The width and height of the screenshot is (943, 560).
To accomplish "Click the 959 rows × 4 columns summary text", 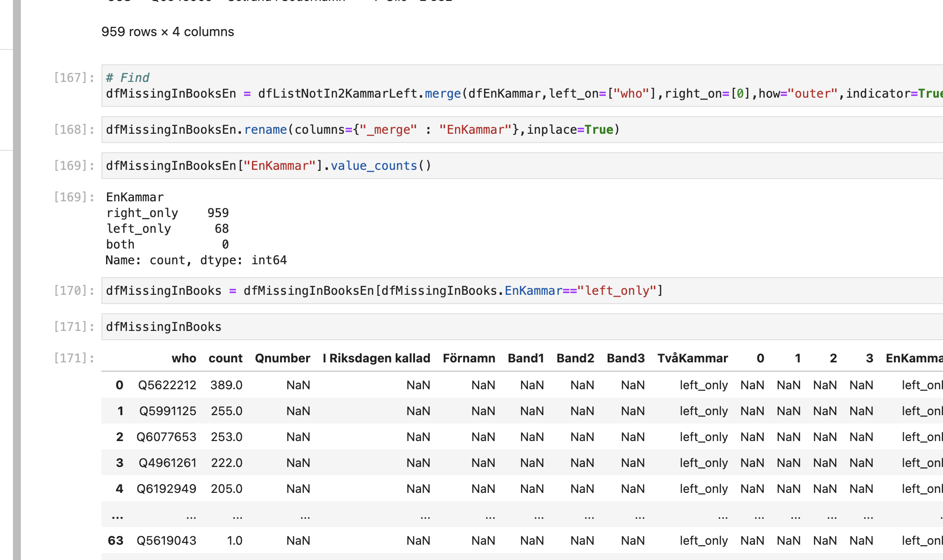I will [x=168, y=31].
